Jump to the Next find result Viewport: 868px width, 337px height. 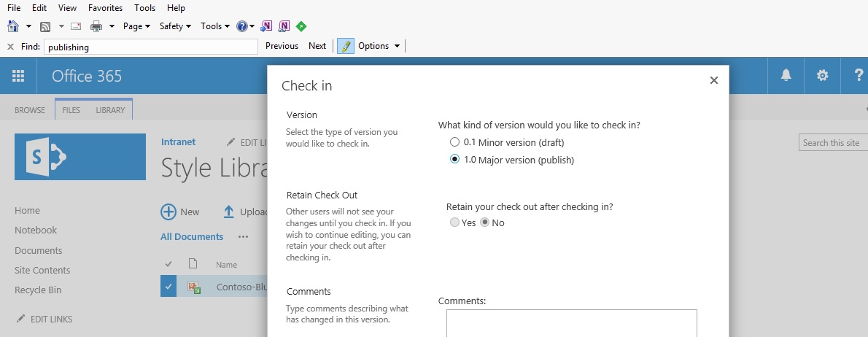coord(317,46)
